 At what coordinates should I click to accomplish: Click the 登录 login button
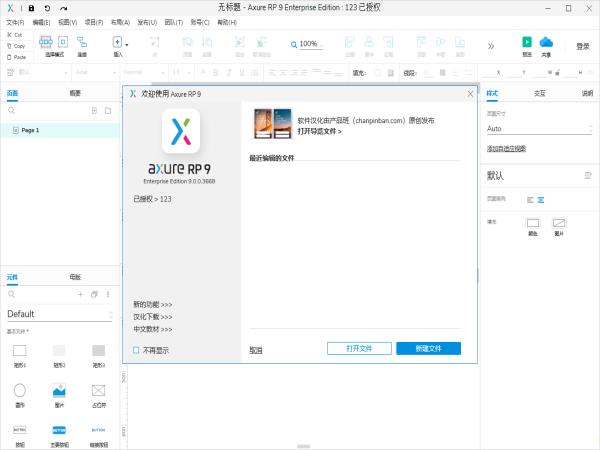point(583,46)
